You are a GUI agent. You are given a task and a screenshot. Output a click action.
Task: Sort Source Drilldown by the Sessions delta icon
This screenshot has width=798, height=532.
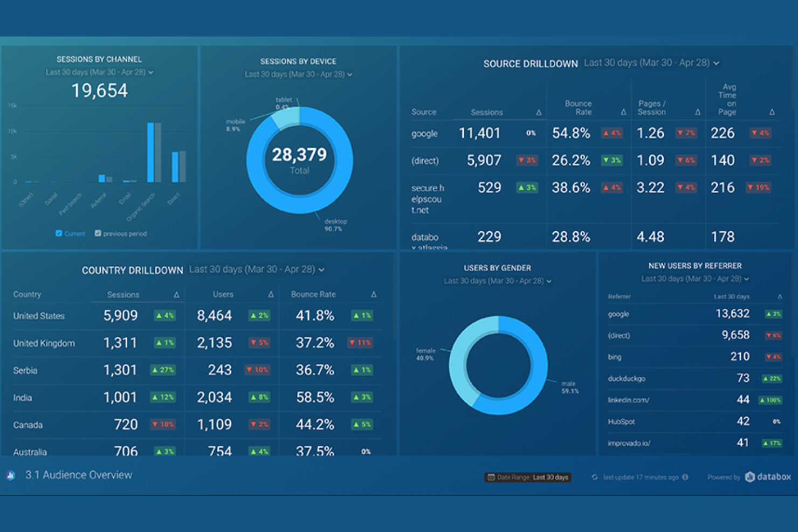pos(539,112)
